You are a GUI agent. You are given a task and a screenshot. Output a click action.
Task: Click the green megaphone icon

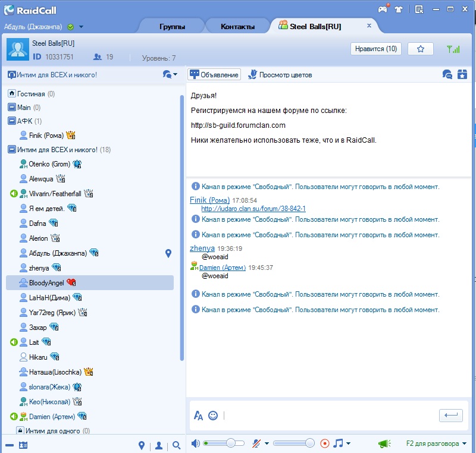pyautogui.click(x=384, y=444)
